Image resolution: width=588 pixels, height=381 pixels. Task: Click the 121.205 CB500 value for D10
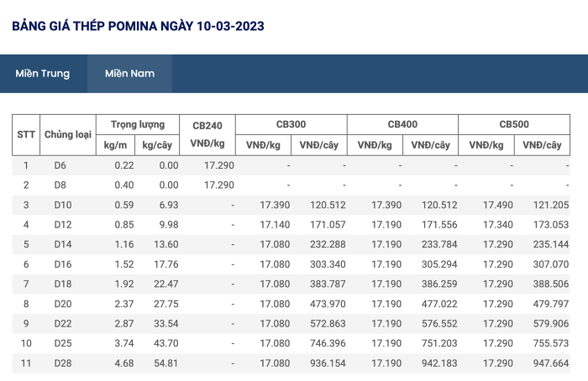[551, 205]
